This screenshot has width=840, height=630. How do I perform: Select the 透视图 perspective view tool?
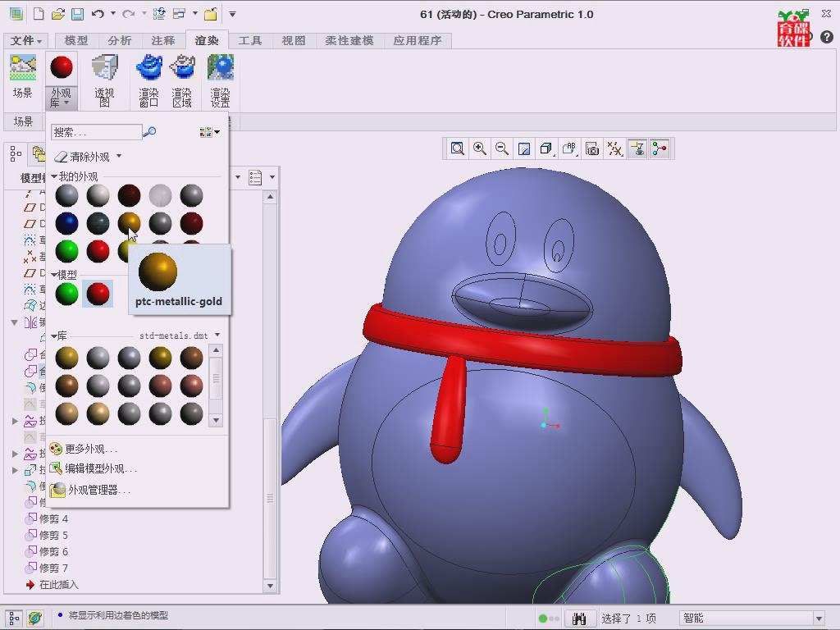(104, 80)
